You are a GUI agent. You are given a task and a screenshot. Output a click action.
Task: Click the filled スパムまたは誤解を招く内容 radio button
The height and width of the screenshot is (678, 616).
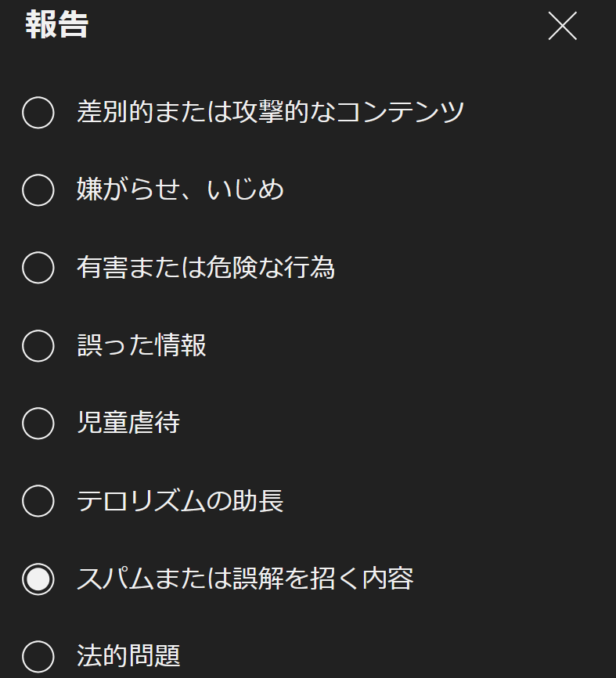click(38, 579)
